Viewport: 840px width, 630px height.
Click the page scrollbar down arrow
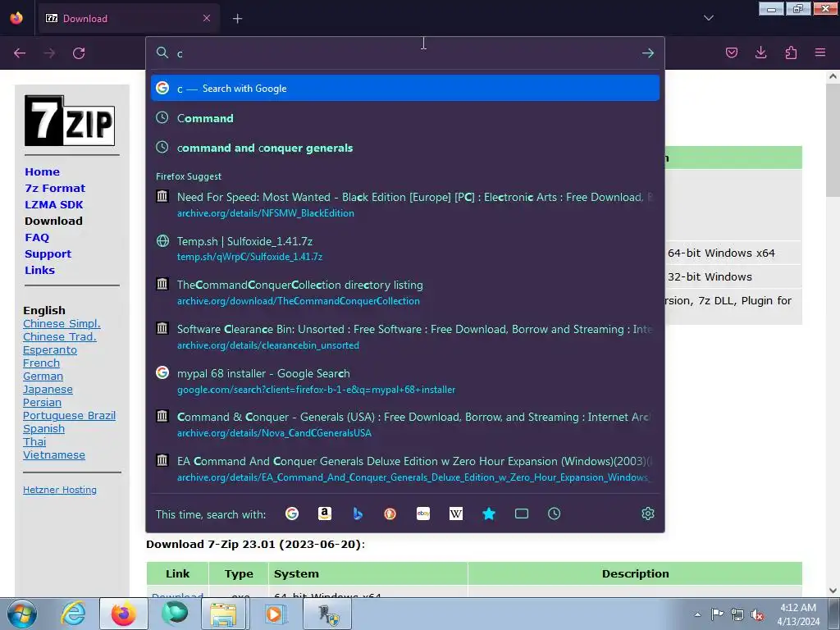point(833,591)
